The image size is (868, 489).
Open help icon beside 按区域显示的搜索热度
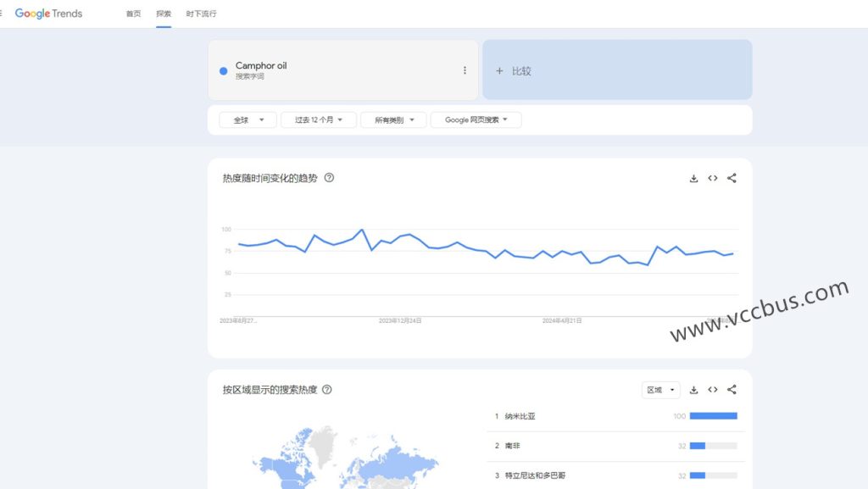click(x=327, y=390)
